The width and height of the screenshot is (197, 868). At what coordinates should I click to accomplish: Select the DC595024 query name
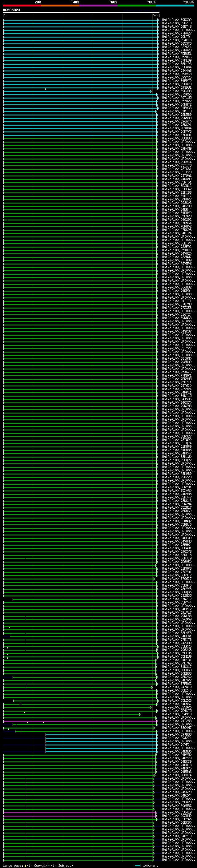11,10
